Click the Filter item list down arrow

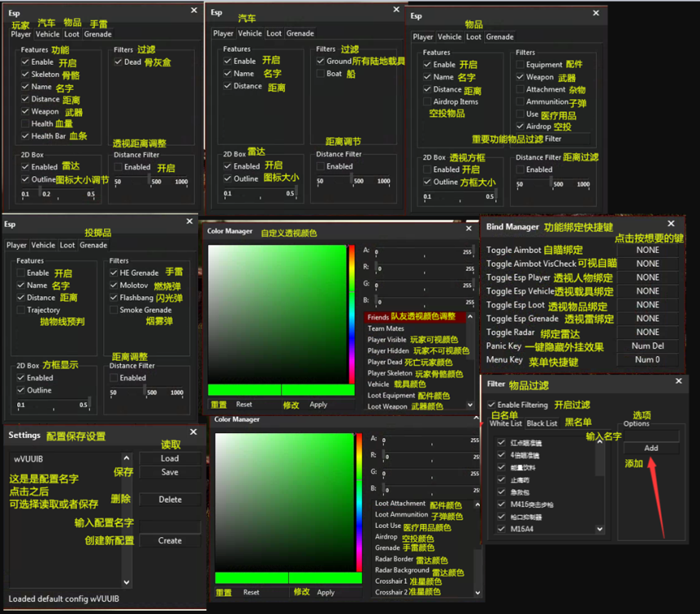pos(599,529)
